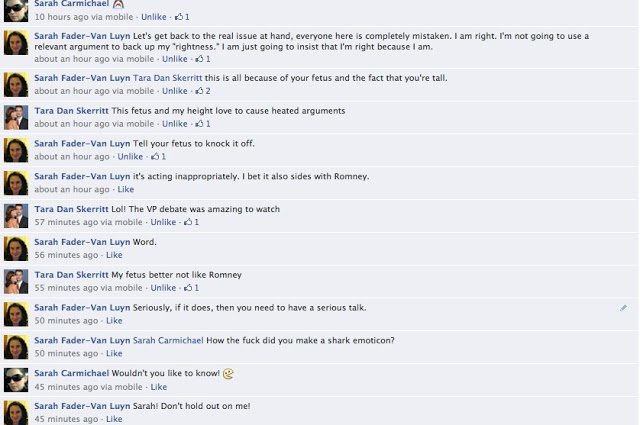Open tagged Sarah Carmichael mention in shark question

[168, 340]
